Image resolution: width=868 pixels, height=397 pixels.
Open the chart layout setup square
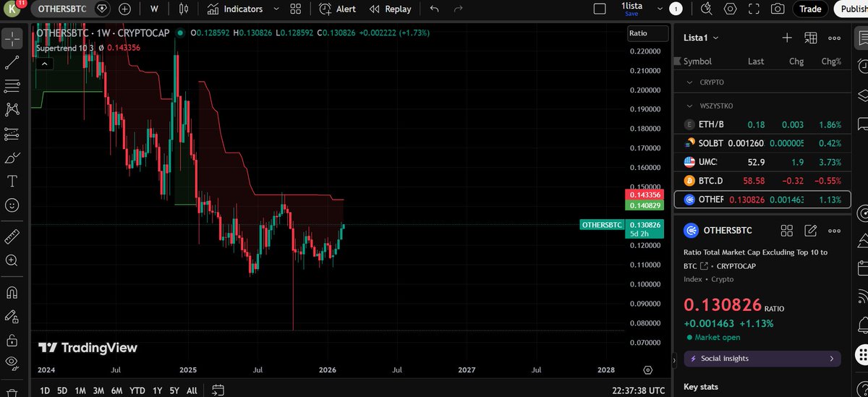599,9
